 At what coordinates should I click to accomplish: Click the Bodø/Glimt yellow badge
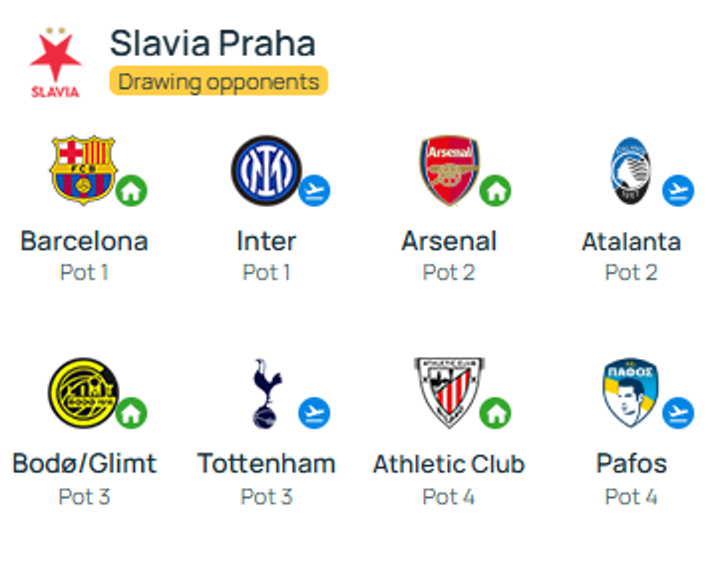(82, 392)
